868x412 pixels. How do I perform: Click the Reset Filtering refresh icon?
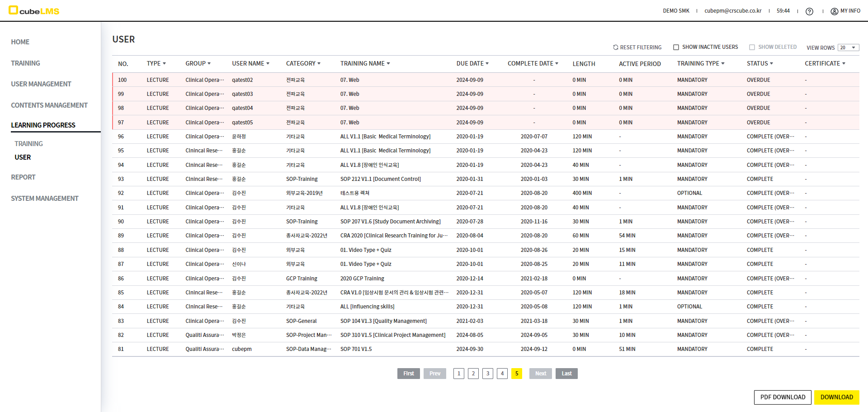[615, 47]
